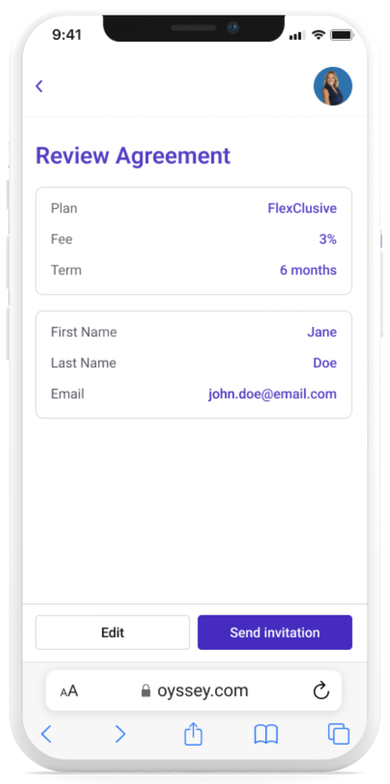Go forward with Safari's forward arrow
The height and width of the screenshot is (784, 390).
[120, 734]
